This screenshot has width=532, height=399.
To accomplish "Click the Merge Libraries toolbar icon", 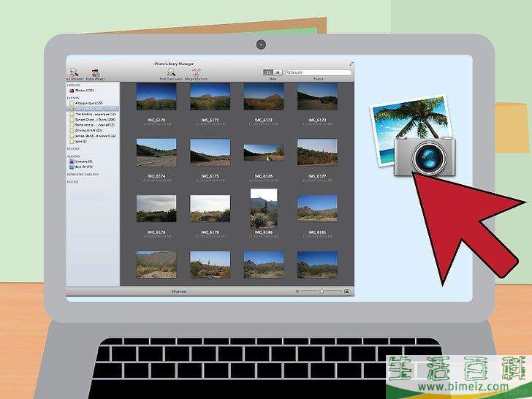I will tap(197, 72).
